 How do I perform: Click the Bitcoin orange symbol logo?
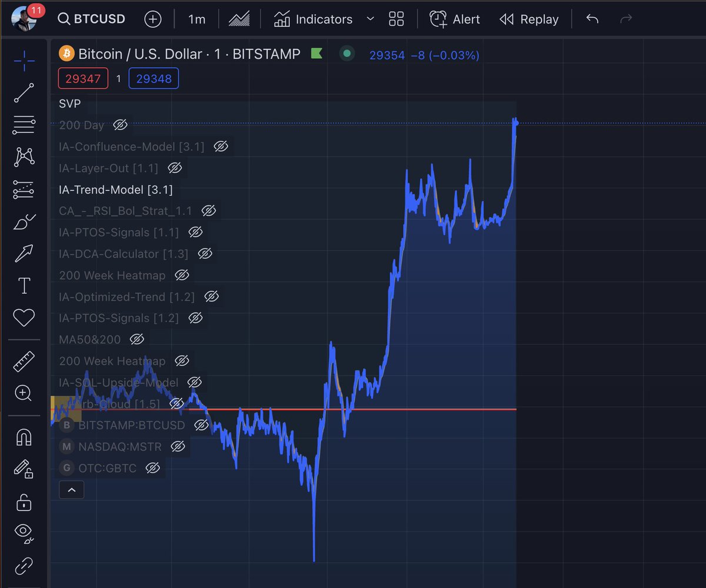66,54
